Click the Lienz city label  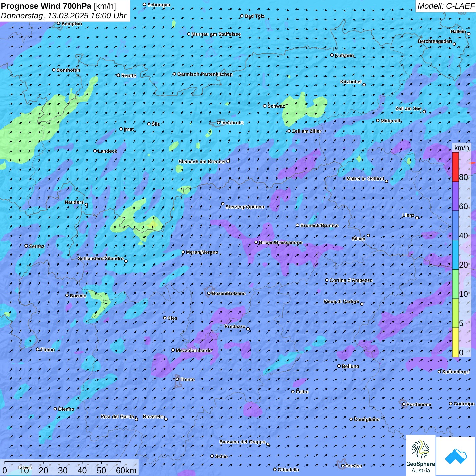pos(408,215)
